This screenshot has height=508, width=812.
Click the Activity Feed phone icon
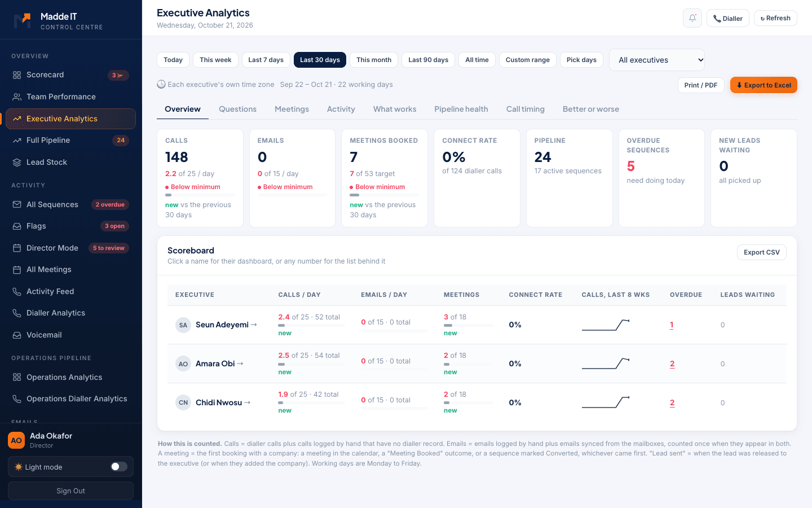tap(17, 292)
